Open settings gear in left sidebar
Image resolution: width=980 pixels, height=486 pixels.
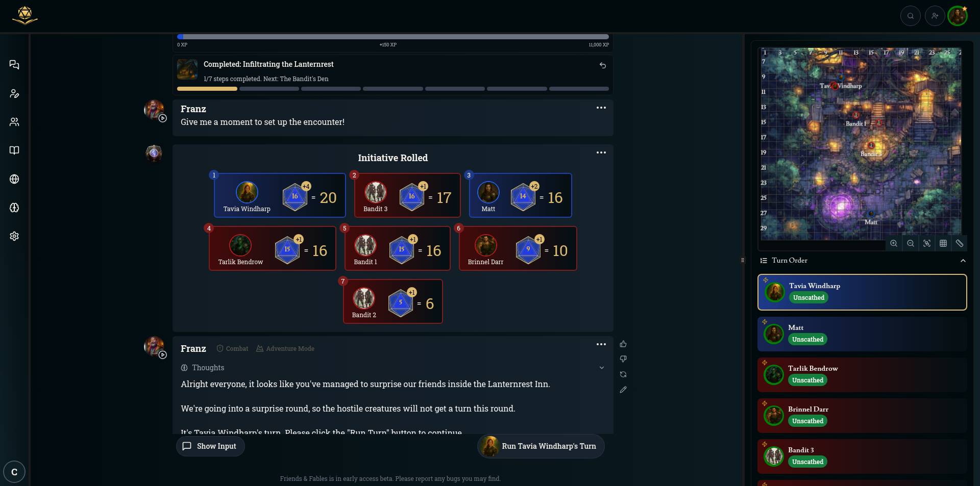click(x=14, y=236)
